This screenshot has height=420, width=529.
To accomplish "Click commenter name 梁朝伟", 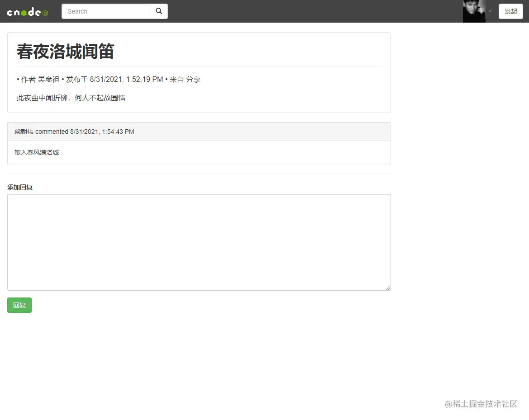I will 24,132.
